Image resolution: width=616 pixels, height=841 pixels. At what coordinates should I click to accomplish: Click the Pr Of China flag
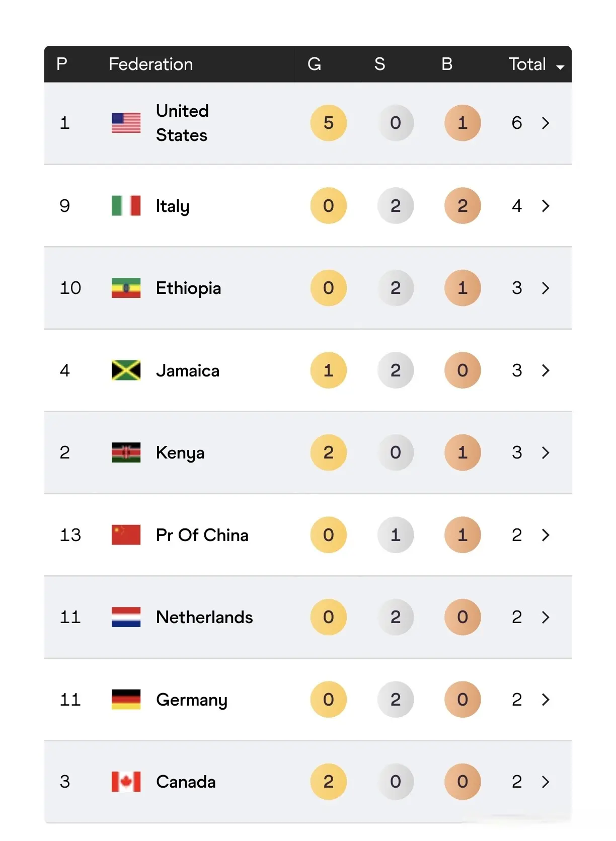126,535
